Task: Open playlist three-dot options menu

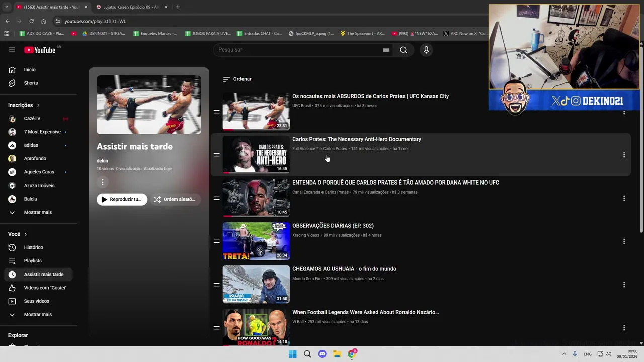Action: (102, 182)
